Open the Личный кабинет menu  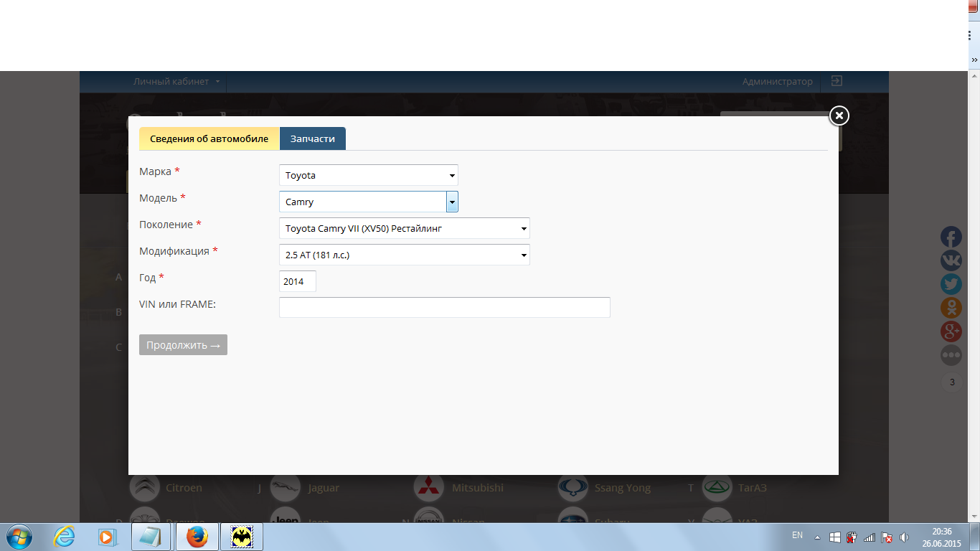click(x=176, y=82)
